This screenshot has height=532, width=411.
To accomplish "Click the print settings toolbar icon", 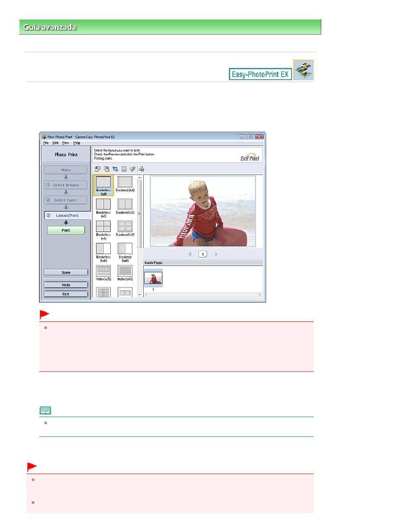I will [141, 169].
